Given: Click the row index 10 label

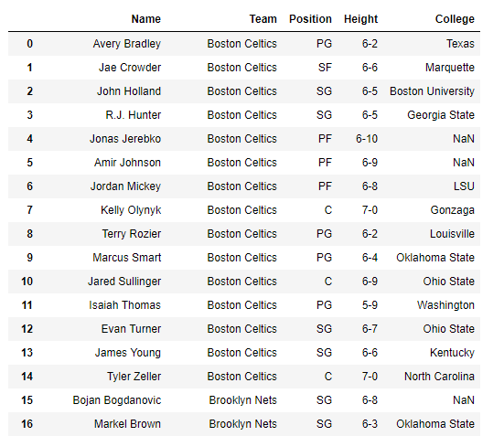Looking at the screenshot, I should pyautogui.click(x=27, y=282).
